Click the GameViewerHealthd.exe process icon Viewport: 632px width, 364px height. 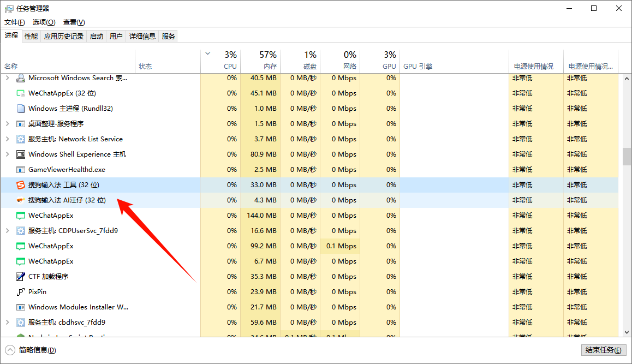tap(21, 170)
